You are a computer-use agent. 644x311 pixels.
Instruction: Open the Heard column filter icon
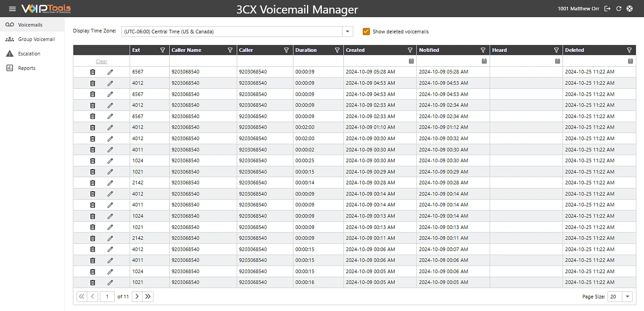pos(556,50)
